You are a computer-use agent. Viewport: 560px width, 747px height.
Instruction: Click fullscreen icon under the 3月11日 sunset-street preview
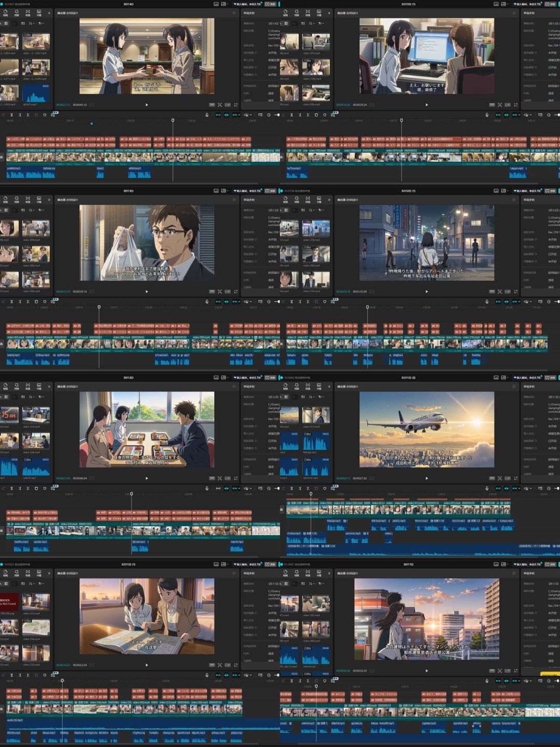tap(516, 670)
